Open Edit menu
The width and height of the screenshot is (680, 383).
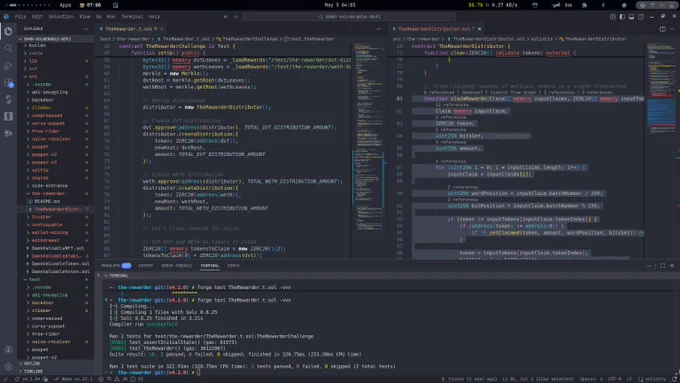pyautogui.click(x=37, y=16)
